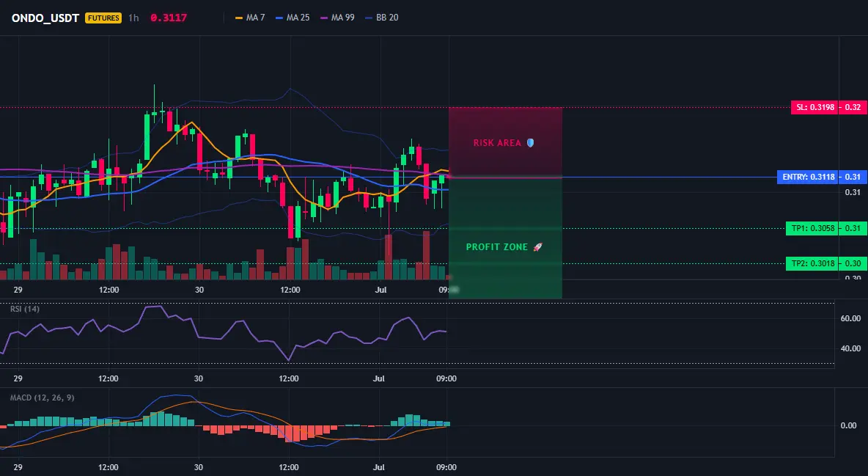The width and height of the screenshot is (868, 476).
Task: Click the 0.31 price axis tick below ENTRY
Action: pyautogui.click(x=853, y=192)
